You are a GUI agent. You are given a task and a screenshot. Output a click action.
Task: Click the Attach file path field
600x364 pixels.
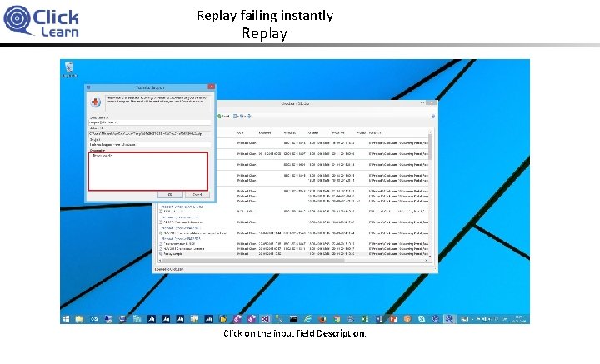[150, 133]
